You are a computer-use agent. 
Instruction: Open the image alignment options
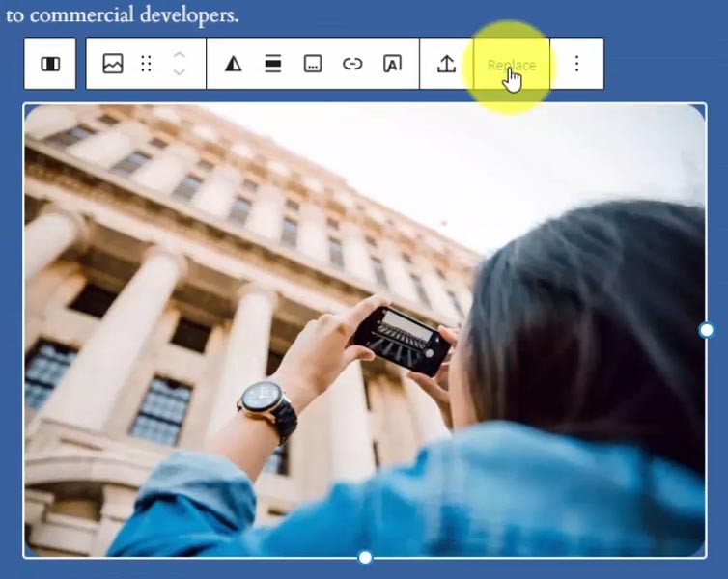pos(273,64)
